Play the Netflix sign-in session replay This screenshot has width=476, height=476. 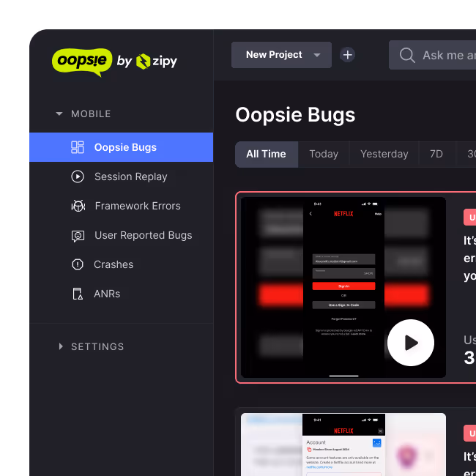(411, 343)
